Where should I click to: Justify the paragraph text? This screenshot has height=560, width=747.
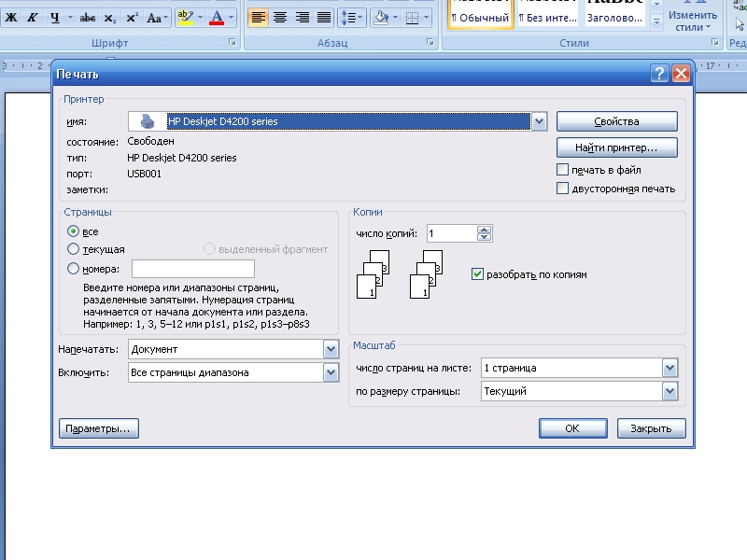(x=323, y=18)
